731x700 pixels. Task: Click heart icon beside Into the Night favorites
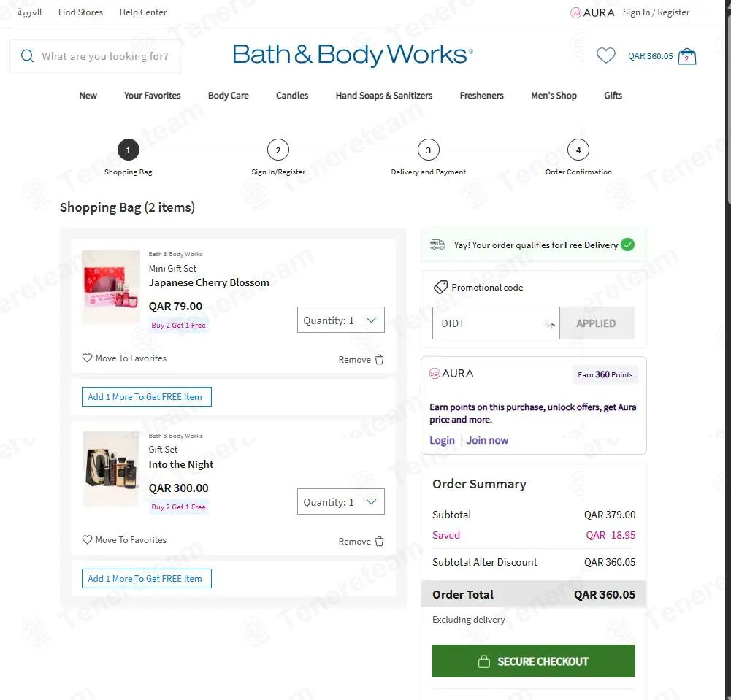point(87,539)
